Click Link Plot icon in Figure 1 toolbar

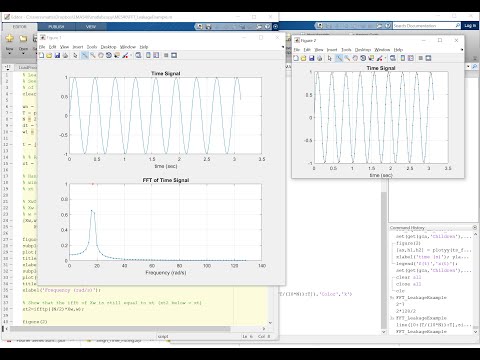pos(138,55)
